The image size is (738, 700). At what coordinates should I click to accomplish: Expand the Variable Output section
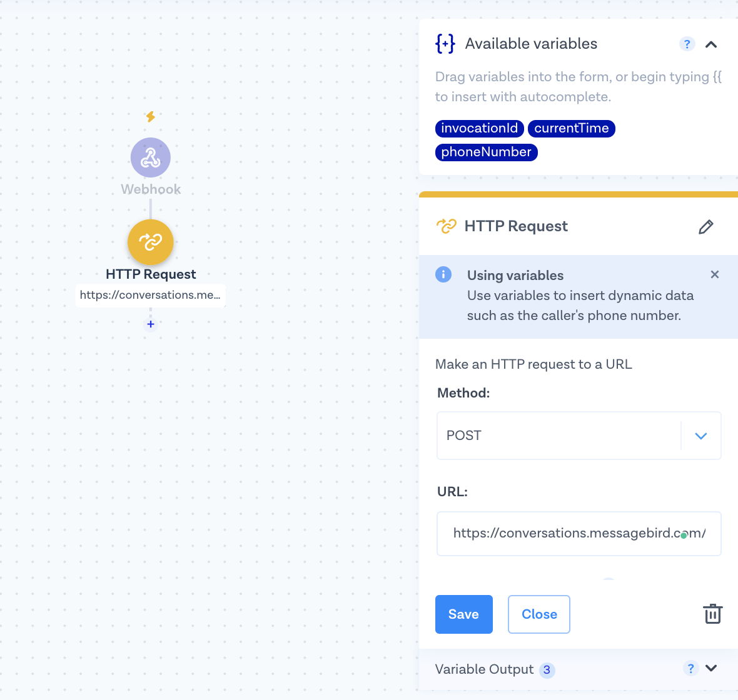tap(711, 668)
